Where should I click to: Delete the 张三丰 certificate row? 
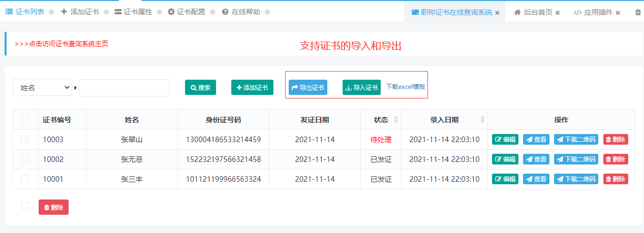coord(616,179)
